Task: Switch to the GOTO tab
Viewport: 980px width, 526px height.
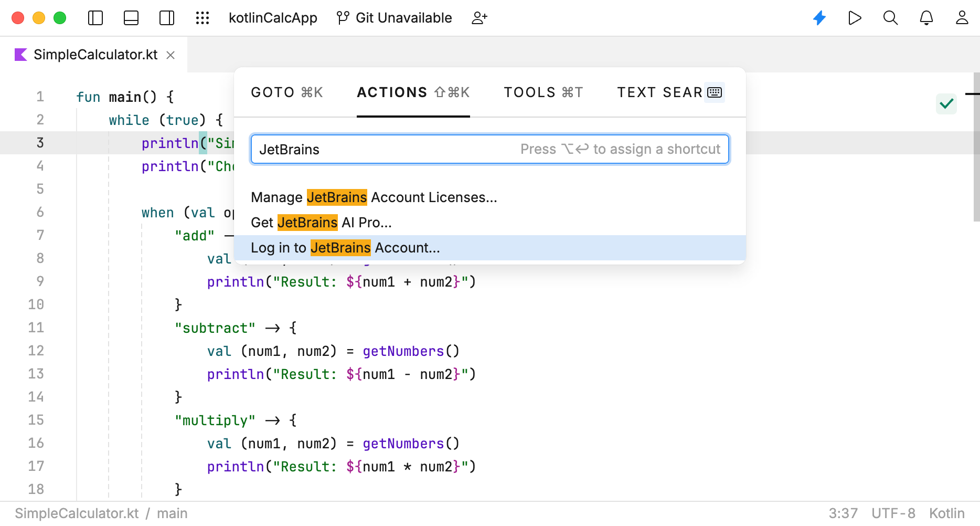Action: coord(286,92)
